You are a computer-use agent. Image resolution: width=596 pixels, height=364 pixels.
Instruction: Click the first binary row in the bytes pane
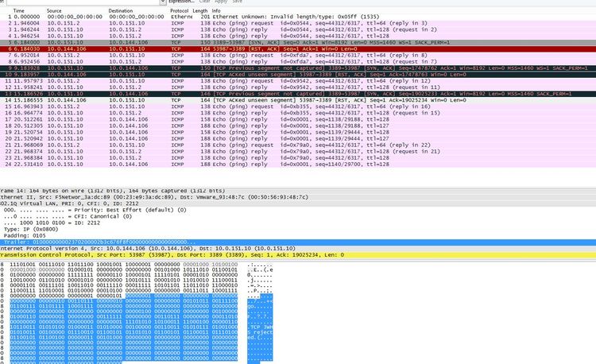point(123,265)
